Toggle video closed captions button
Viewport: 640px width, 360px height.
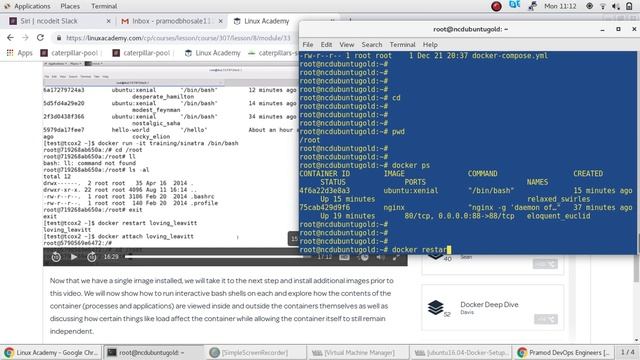coord(344,257)
